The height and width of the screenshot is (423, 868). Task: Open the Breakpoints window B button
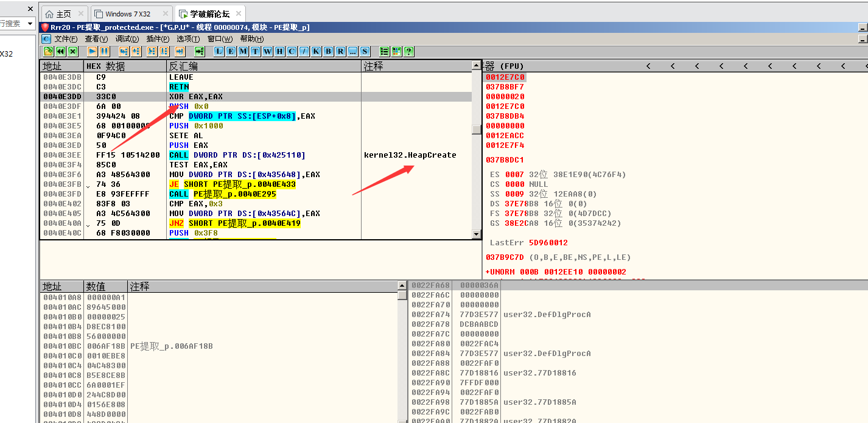point(328,52)
